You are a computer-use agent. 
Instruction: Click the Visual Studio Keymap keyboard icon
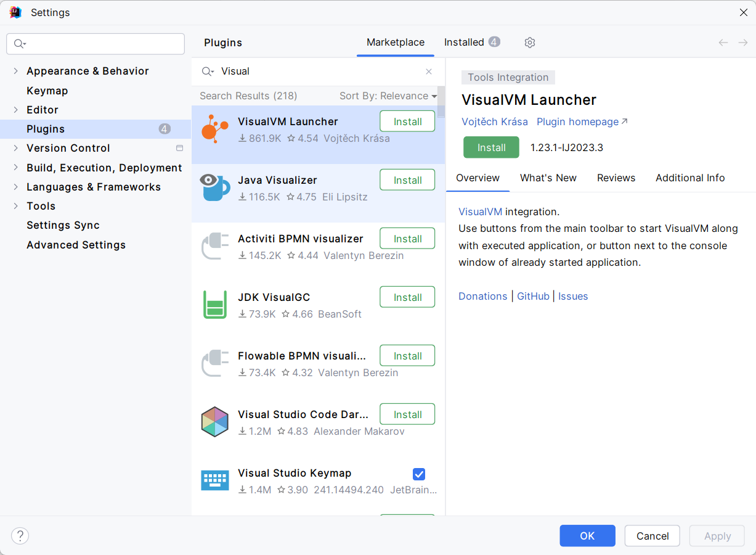(x=215, y=480)
